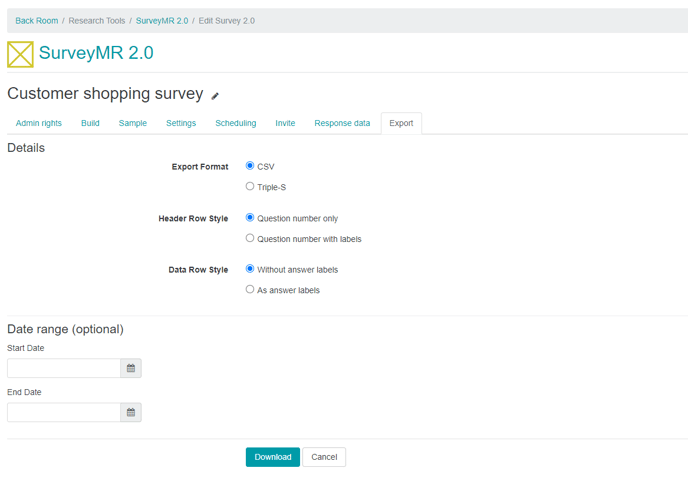
Task: Open the Admin rights tab
Action: [x=39, y=123]
